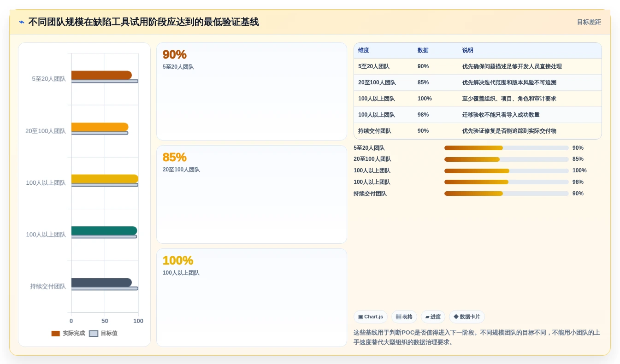Click 优先验证修复是否能追踪到实际交付物

pyautogui.click(x=509, y=131)
